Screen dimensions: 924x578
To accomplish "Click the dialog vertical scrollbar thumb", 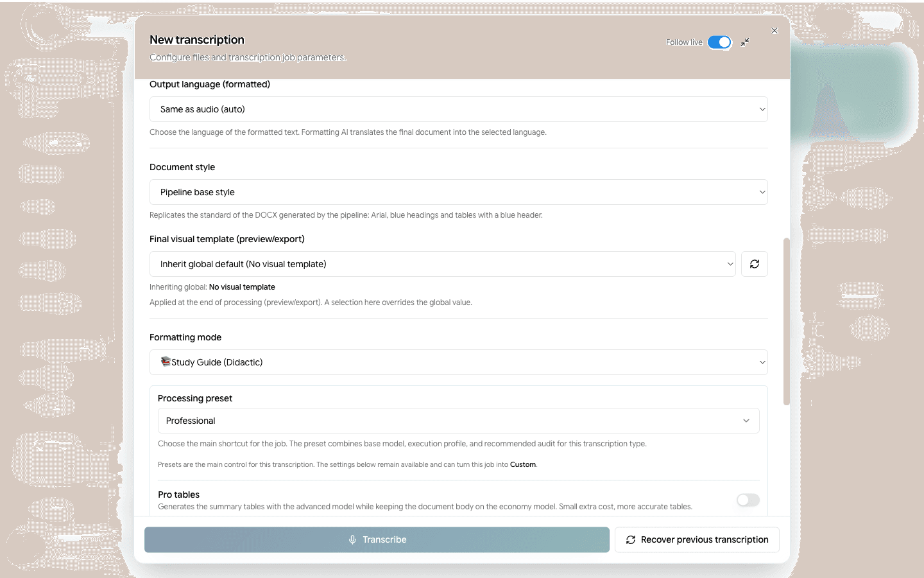I will click(786, 322).
